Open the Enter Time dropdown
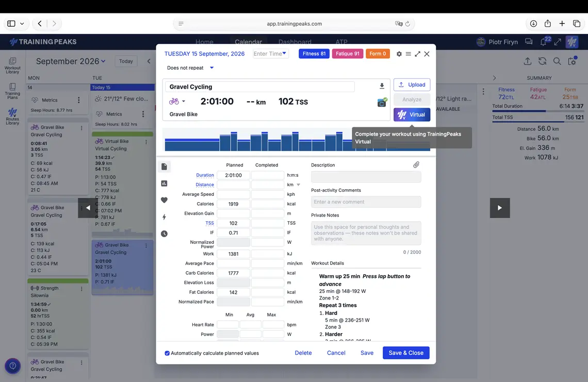The height and width of the screenshot is (382, 588). (270, 54)
